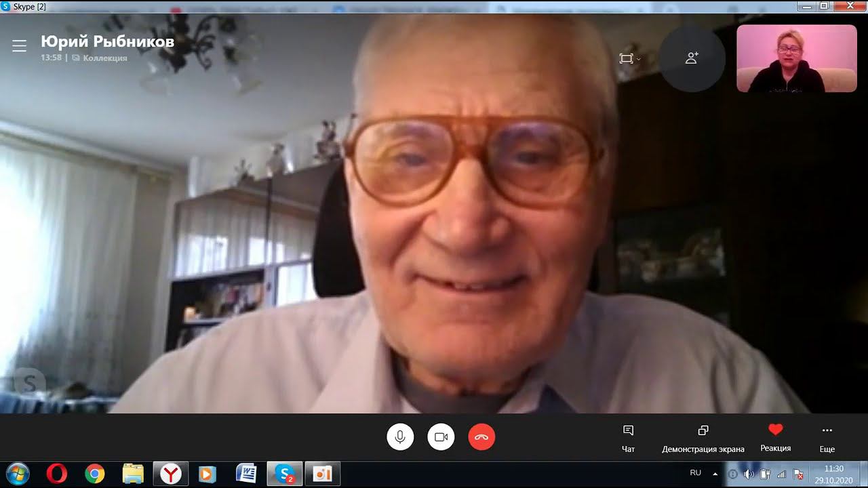868x488 pixels.
Task: Open the Windows Start menu
Action: pos(18,474)
